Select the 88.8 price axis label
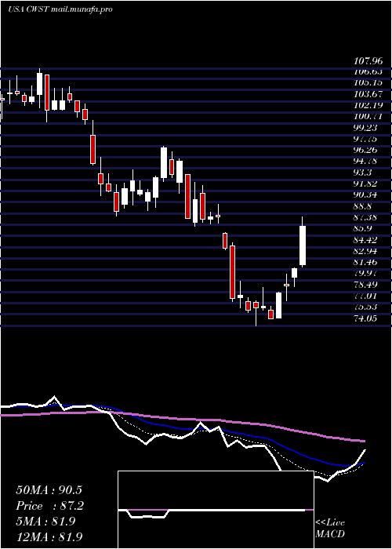Screen dimensions: 392x549 [363, 206]
